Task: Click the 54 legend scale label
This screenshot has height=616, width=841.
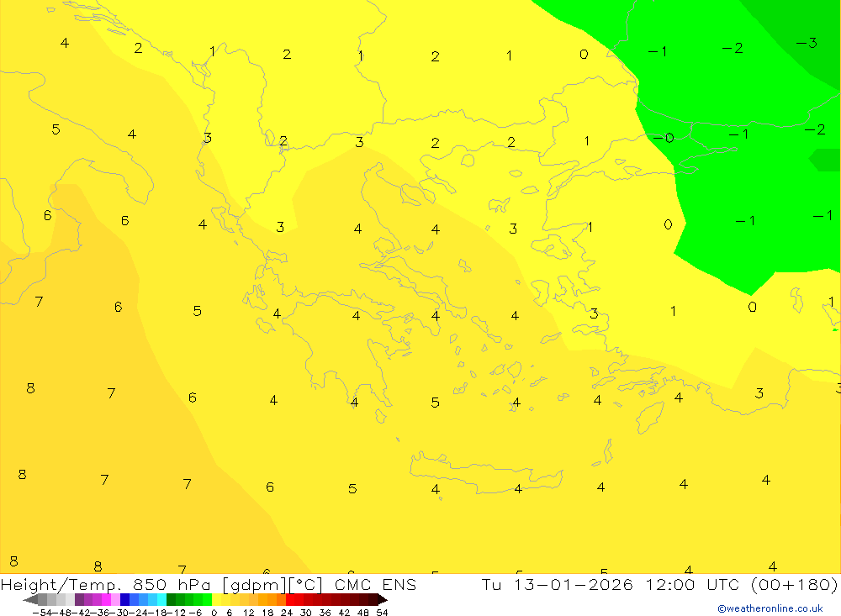Action: (382, 613)
